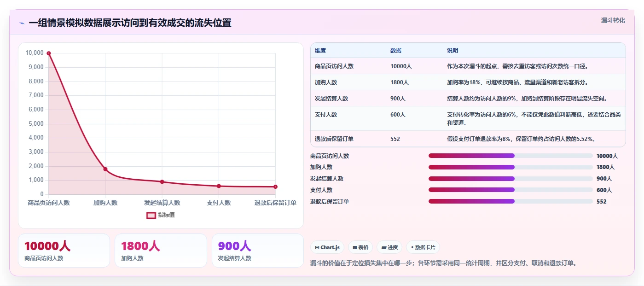Click the 1800人 cell in the table

tap(400, 82)
